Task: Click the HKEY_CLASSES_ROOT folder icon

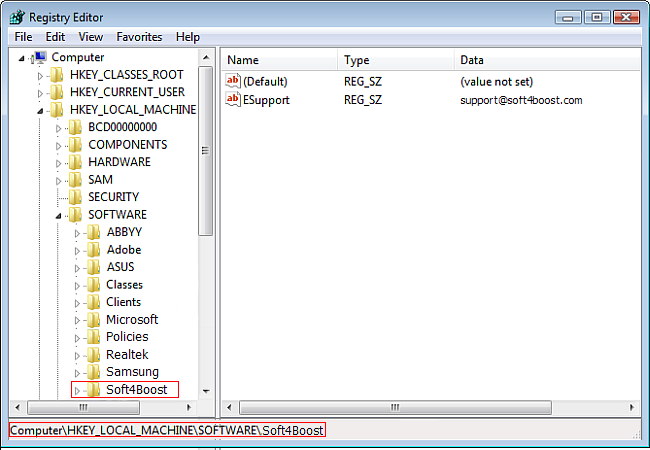Action: [56, 75]
